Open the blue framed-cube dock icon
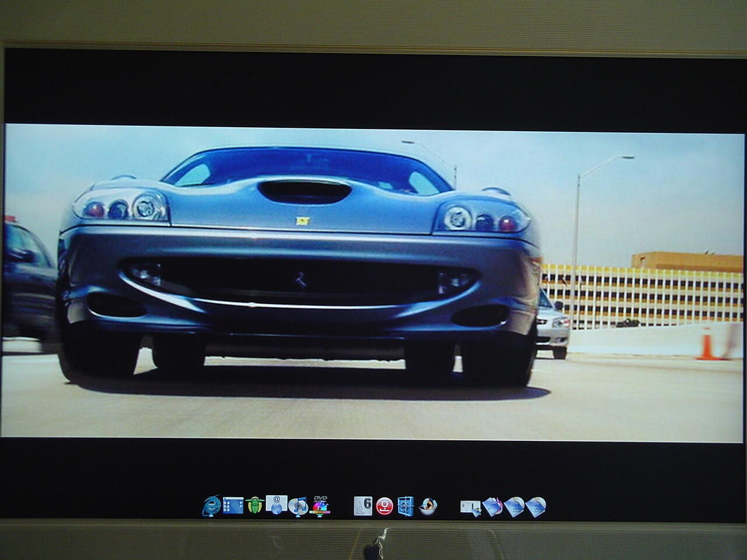Screen dimensions: 747x560 pyautogui.click(x=406, y=506)
